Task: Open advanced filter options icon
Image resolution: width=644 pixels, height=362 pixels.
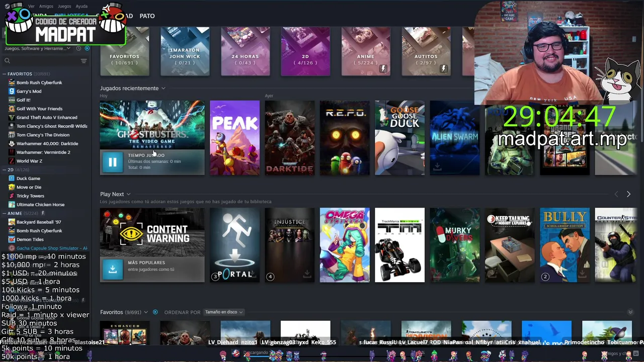Action: pos(84,61)
